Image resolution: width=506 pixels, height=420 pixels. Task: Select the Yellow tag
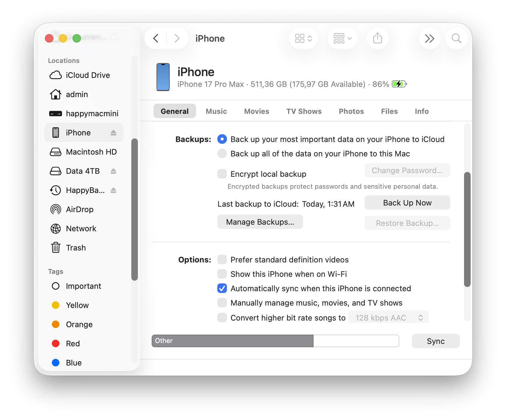55,305
